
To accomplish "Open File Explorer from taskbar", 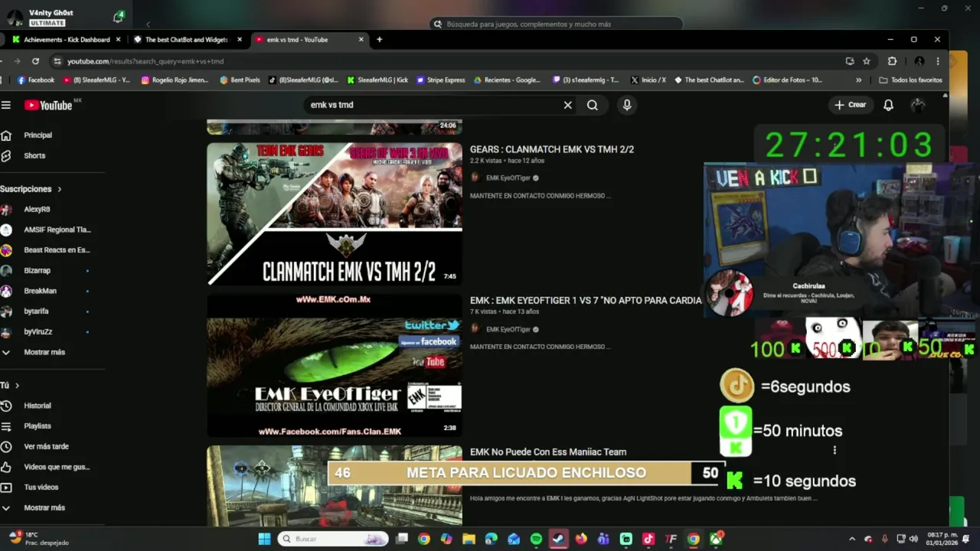I will coord(469,539).
